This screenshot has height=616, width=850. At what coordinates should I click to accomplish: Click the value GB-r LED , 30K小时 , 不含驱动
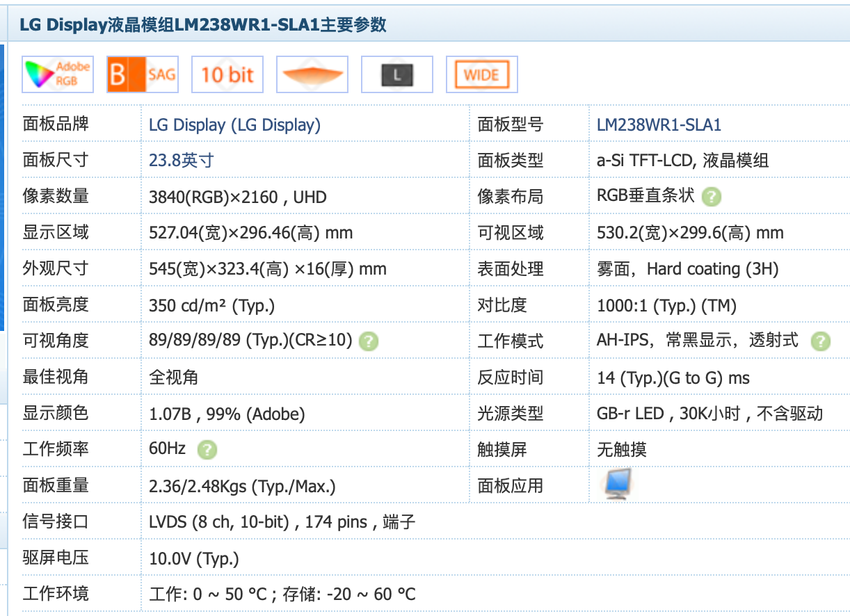click(x=710, y=414)
